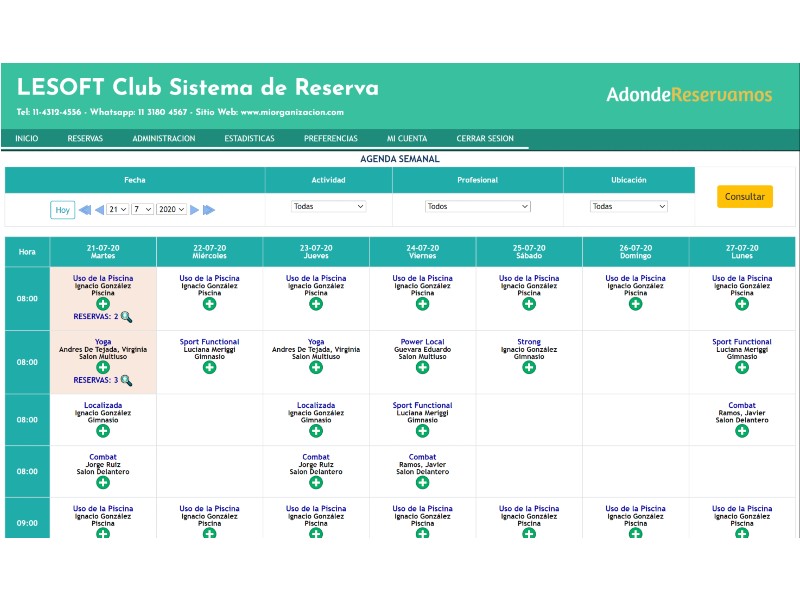This screenshot has height=600, width=800.
Task: Go to ESTADISTICAS in the navigation bar
Action: (249, 139)
